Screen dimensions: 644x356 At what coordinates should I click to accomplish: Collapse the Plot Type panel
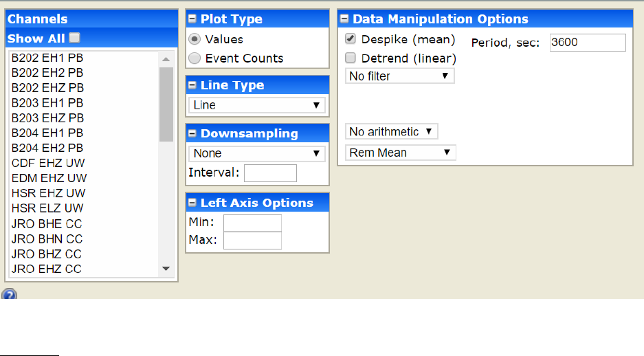click(193, 19)
